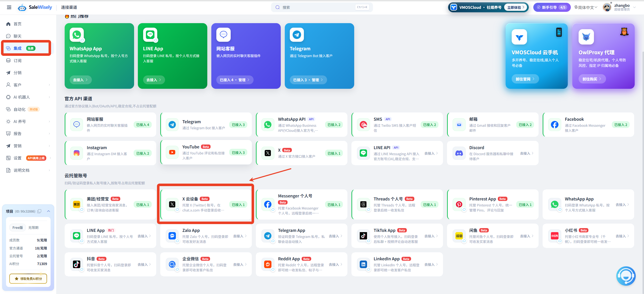Viewport: 644px width, 294px height.
Task: Open the floating customer support headset icon
Action: [626, 276]
